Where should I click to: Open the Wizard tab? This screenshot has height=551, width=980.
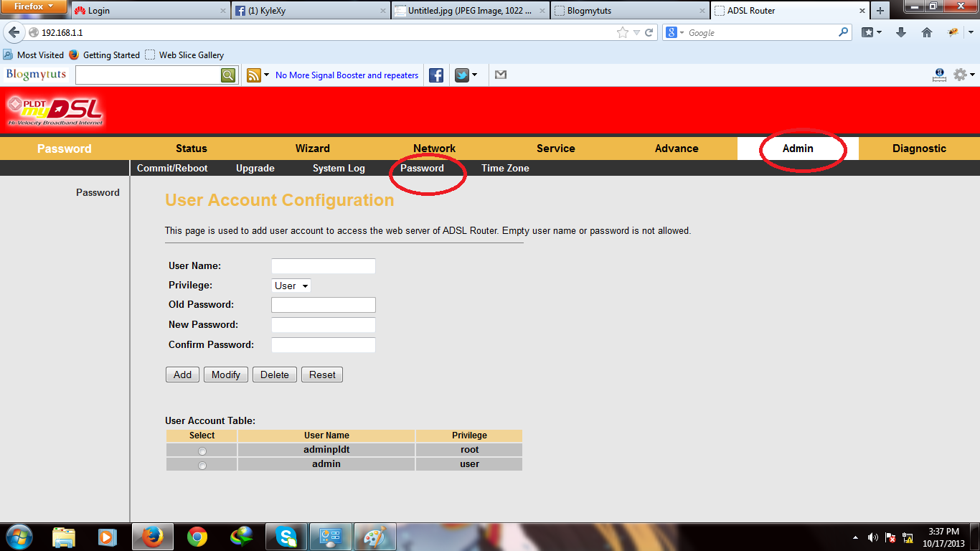(313, 149)
